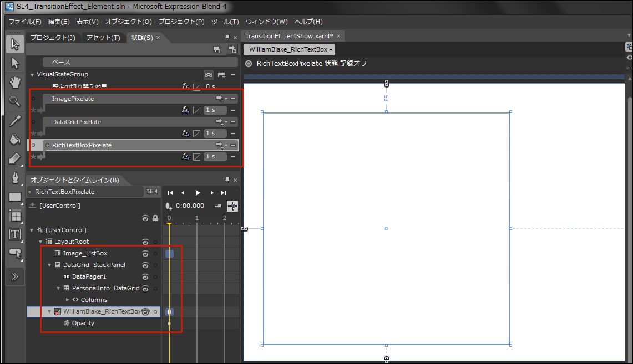Switch to the アセット(T) tab
The image size is (633, 364).
(x=103, y=38)
